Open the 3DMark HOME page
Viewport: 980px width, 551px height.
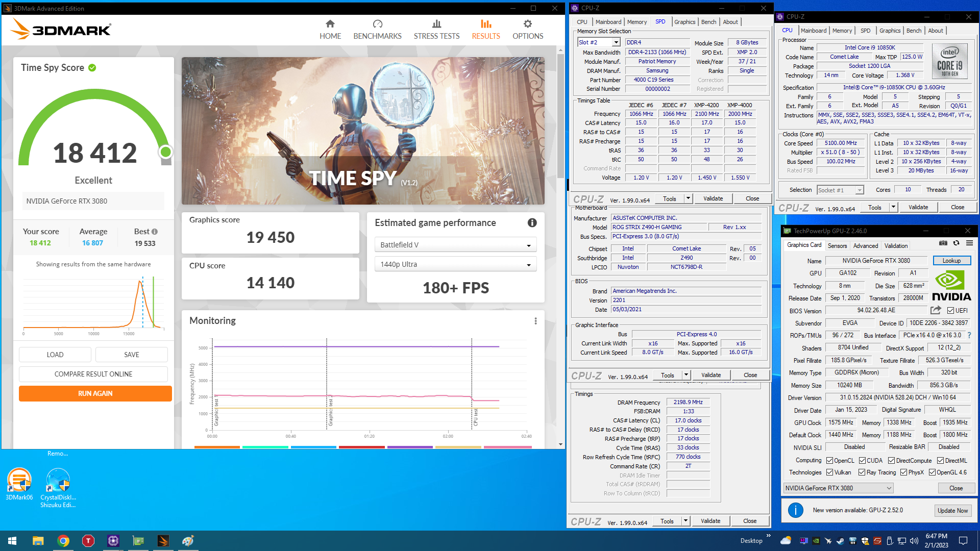click(x=330, y=30)
